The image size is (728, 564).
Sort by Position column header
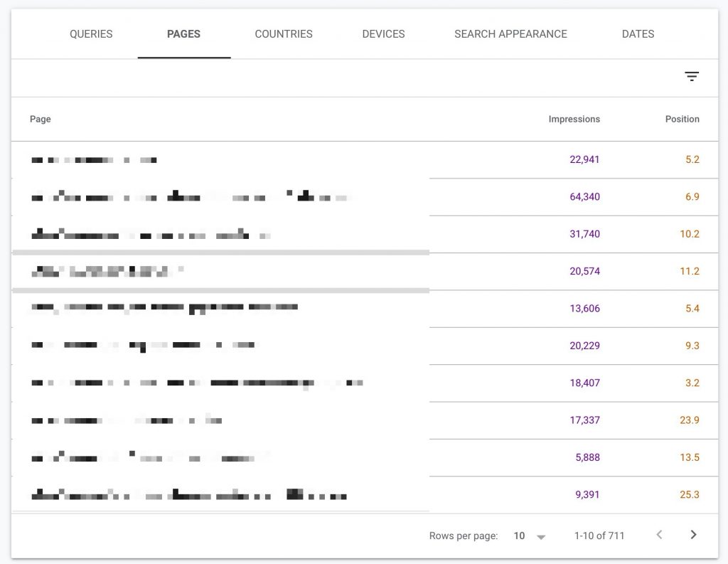[x=682, y=119]
